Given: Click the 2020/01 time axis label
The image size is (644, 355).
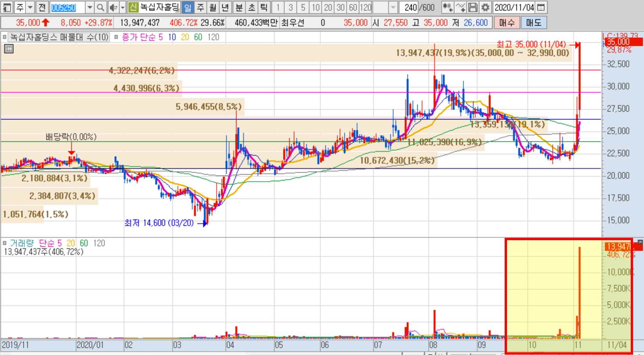Looking at the screenshot, I should tap(90, 345).
